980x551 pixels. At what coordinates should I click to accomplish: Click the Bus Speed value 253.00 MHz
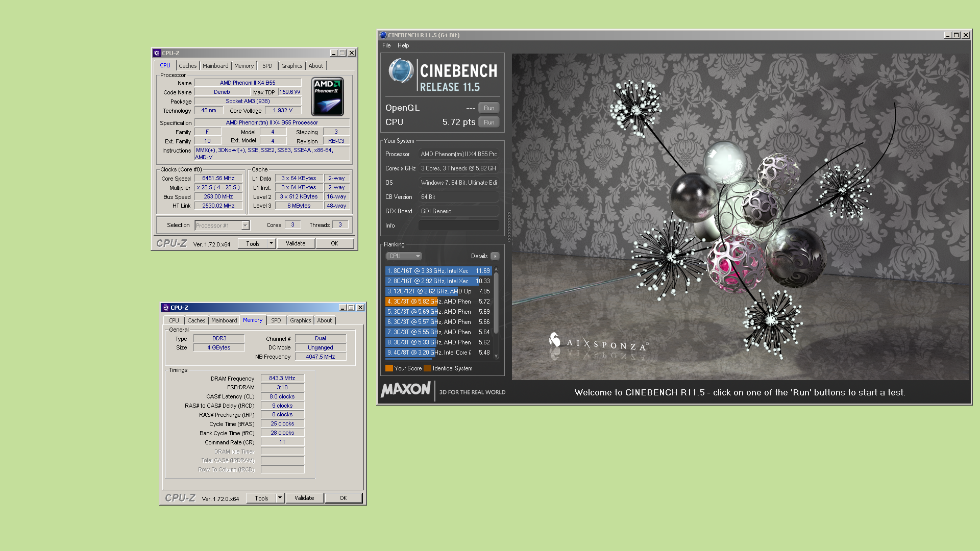tap(218, 197)
